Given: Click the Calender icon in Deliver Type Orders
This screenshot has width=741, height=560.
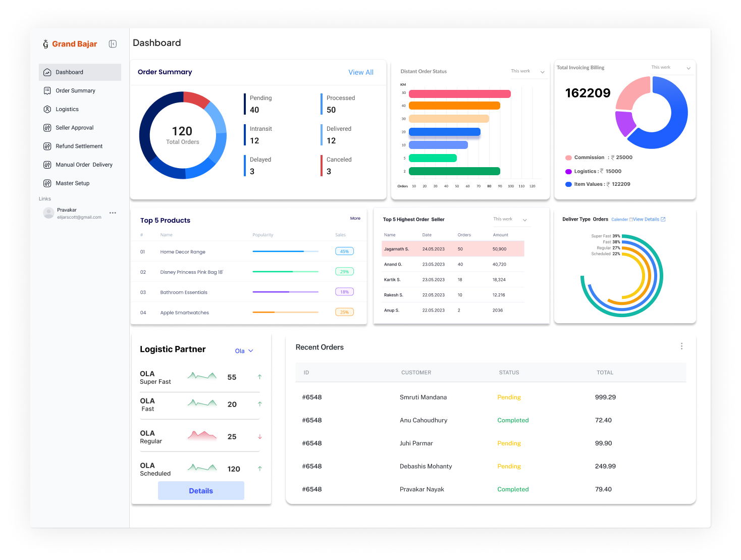Looking at the screenshot, I should [x=630, y=220].
